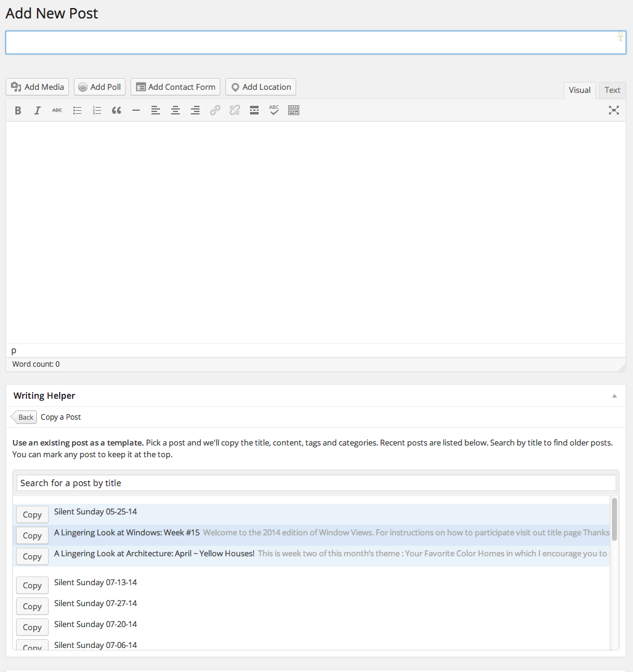633x672 pixels.
Task: Center align the text
Action: coord(175,111)
